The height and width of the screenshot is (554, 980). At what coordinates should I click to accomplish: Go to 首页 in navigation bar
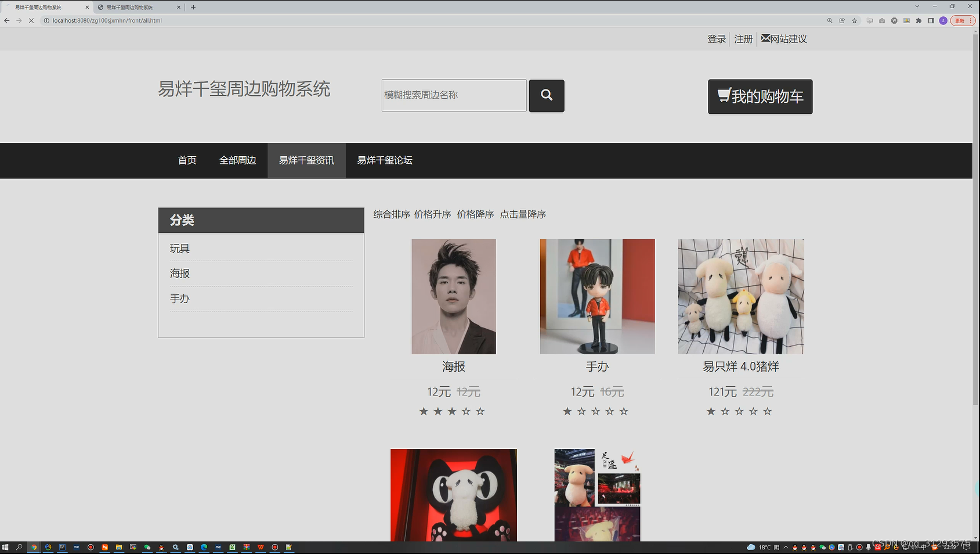point(187,160)
